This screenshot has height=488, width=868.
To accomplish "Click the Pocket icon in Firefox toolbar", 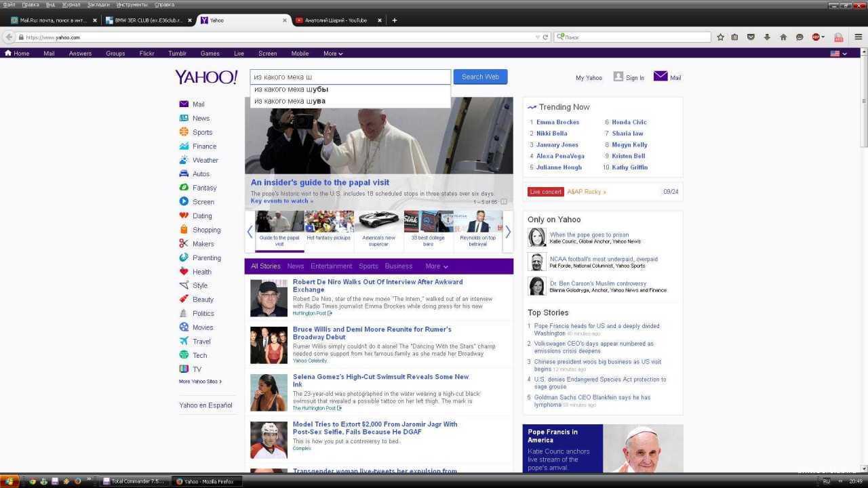I will pos(751,37).
